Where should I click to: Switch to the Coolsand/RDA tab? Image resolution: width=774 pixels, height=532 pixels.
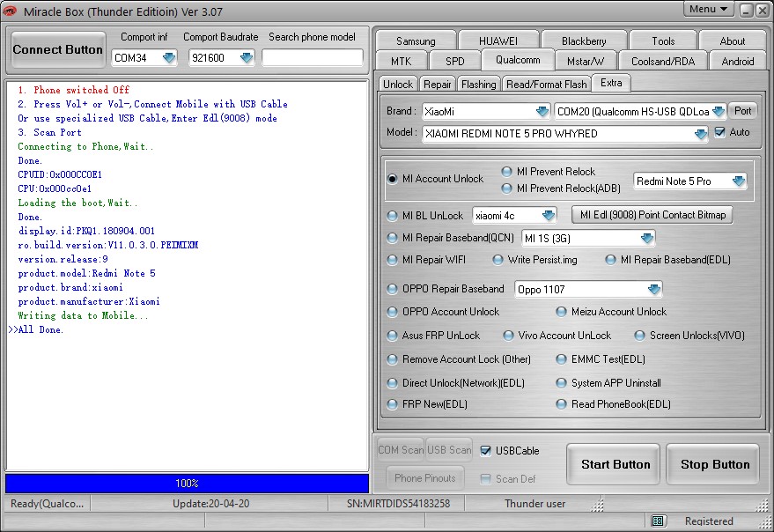pos(663,62)
